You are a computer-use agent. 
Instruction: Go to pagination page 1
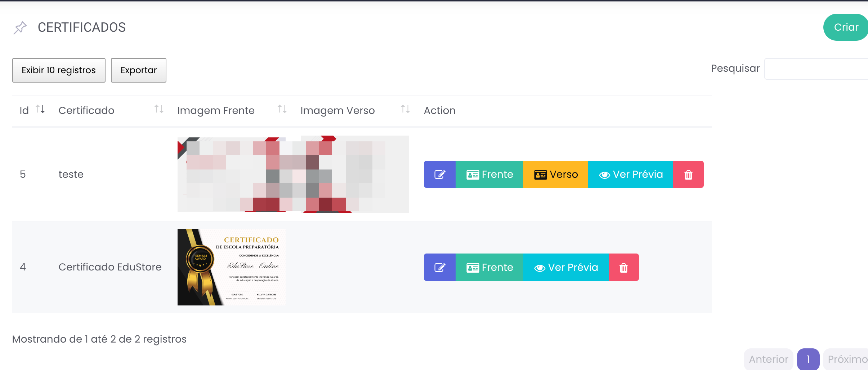pyautogui.click(x=808, y=359)
